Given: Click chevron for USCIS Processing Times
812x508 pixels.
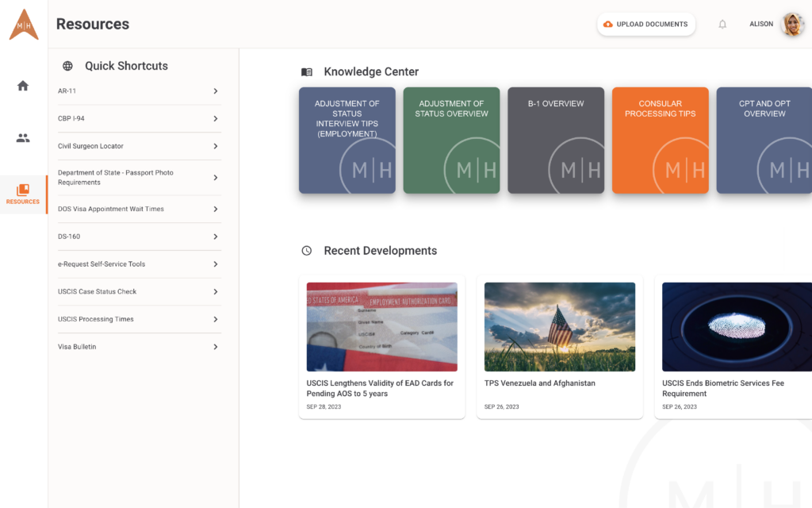Looking at the screenshot, I should (x=216, y=319).
